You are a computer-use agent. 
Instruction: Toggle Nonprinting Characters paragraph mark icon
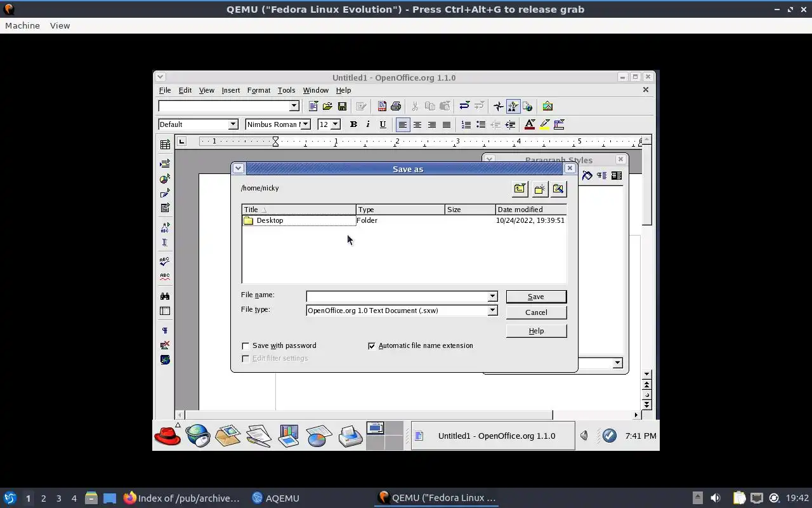point(165,330)
